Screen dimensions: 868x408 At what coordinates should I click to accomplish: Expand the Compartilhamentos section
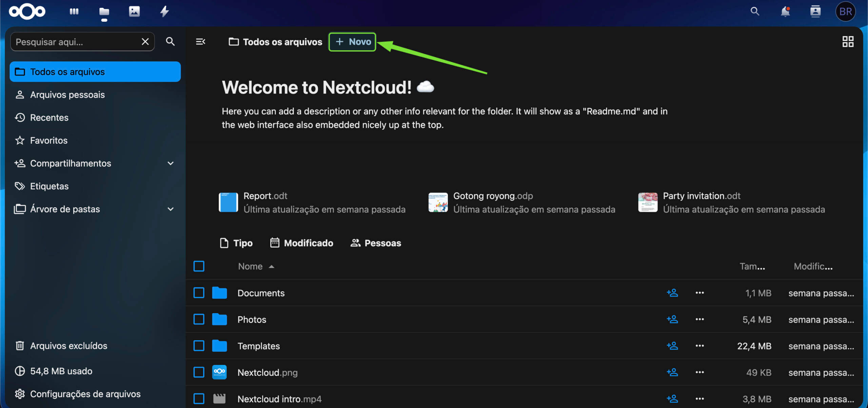click(171, 163)
